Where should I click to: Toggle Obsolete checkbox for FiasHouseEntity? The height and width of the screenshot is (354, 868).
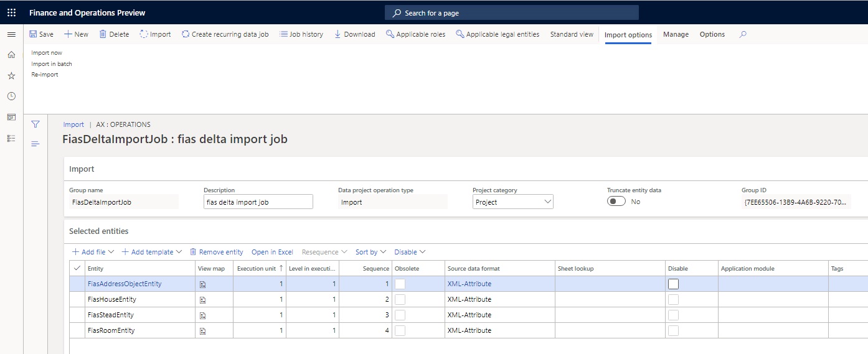pos(400,299)
